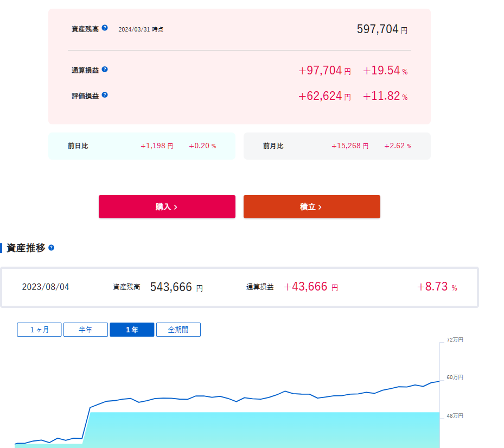Open help icon beside 評価損益
Image resolution: width=504 pixels, height=448 pixels.
pyautogui.click(x=105, y=95)
